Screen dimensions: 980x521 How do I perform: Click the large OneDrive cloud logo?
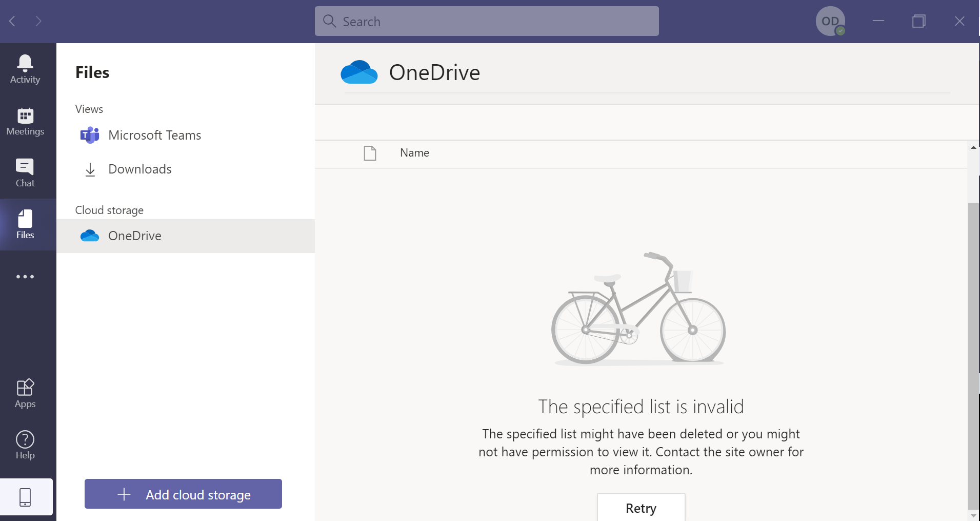[x=359, y=72]
